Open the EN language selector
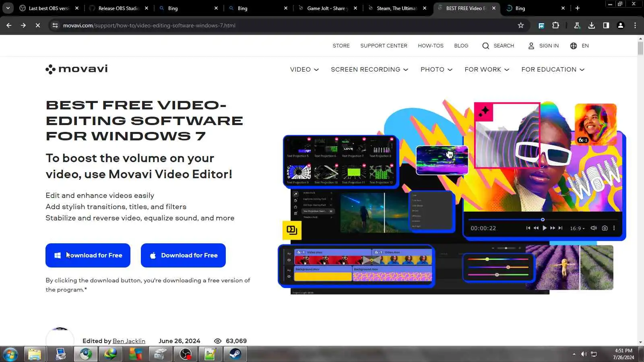644x362 pixels. click(585, 46)
